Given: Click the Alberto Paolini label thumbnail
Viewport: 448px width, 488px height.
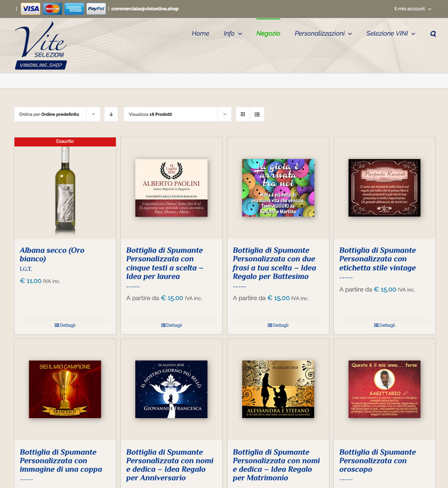Looking at the screenshot, I should pyautogui.click(x=172, y=188).
